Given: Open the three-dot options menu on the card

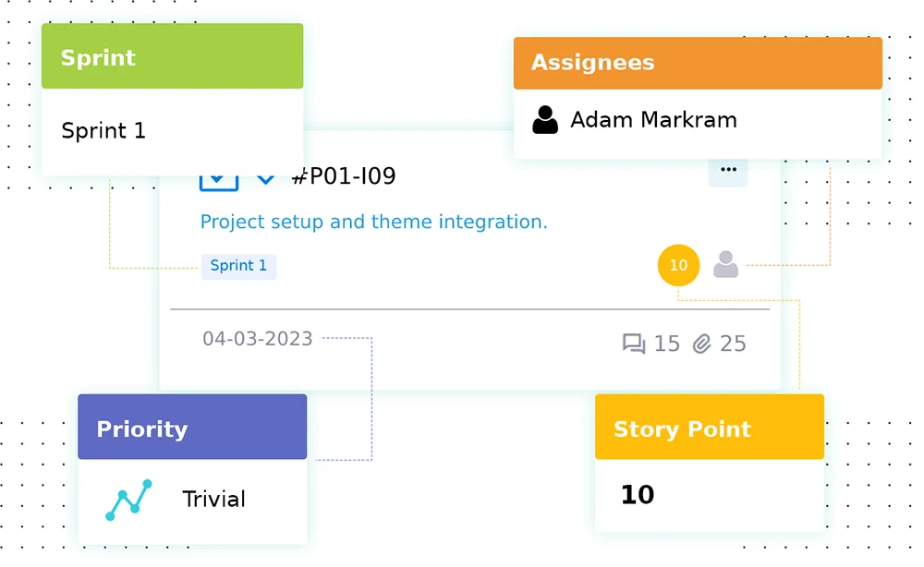Looking at the screenshot, I should [728, 170].
